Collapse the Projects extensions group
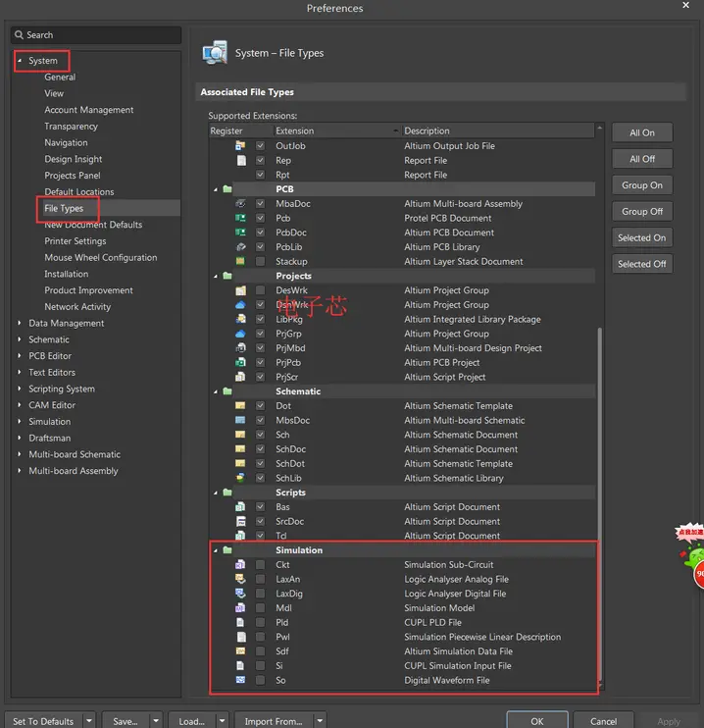Viewport: 704px width, 728px height. [x=216, y=277]
